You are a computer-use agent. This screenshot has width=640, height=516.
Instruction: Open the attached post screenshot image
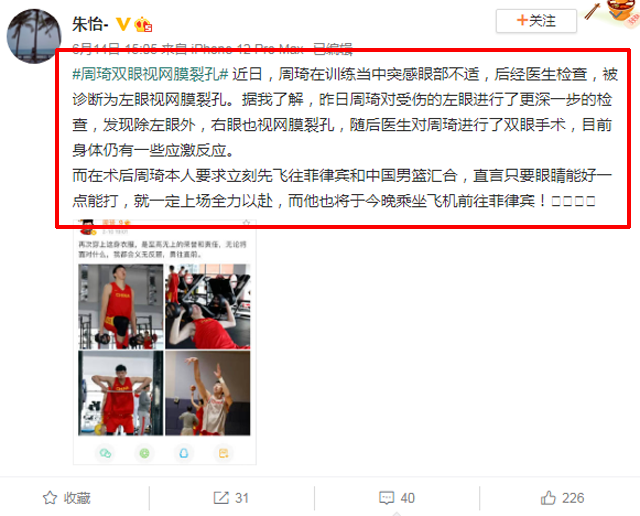point(164,342)
